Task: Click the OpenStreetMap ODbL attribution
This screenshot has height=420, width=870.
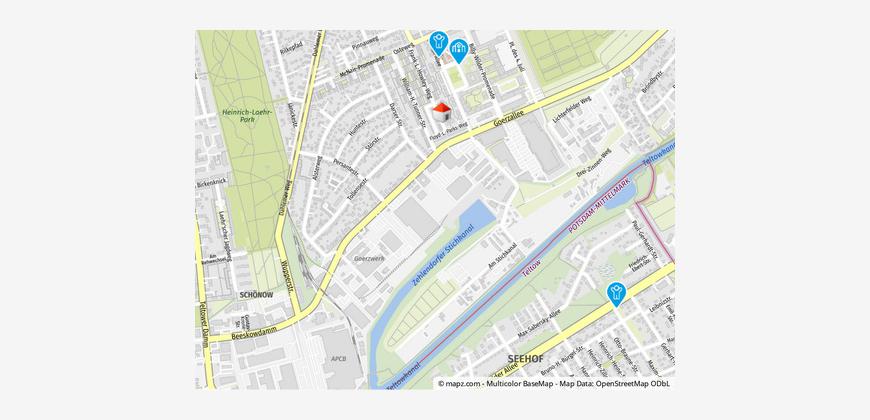Action: coord(633,383)
